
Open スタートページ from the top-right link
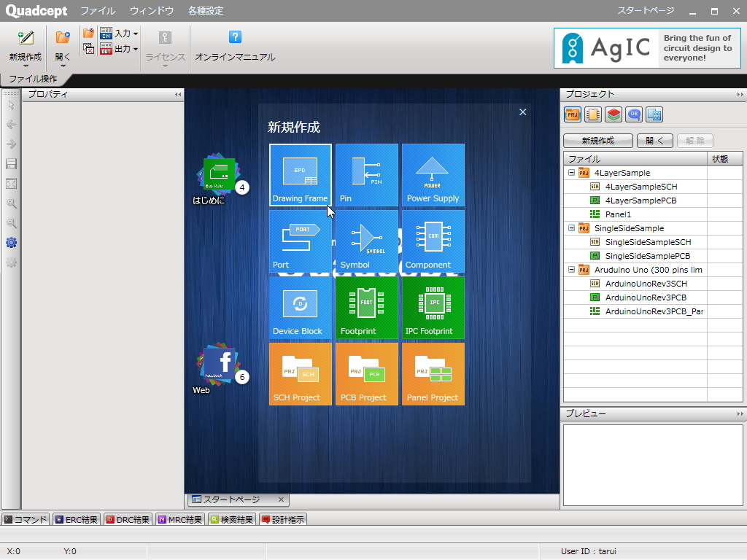click(646, 11)
